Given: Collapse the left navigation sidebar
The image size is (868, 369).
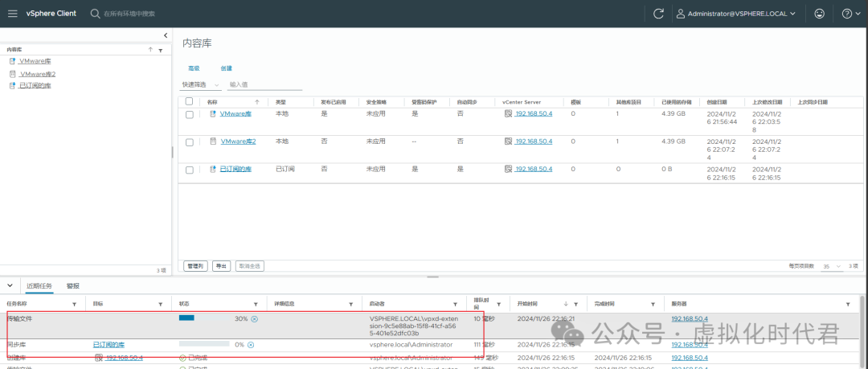Looking at the screenshot, I should pyautogui.click(x=166, y=35).
